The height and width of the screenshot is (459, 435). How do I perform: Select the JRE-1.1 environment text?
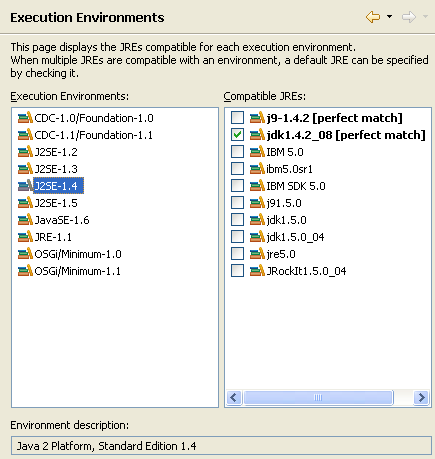tap(53, 237)
